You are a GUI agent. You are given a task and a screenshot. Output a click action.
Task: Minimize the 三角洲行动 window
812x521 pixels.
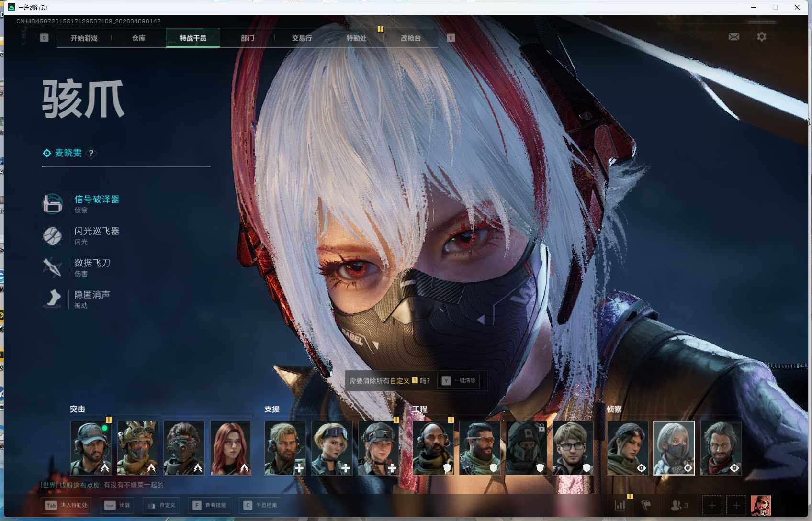pos(754,7)
